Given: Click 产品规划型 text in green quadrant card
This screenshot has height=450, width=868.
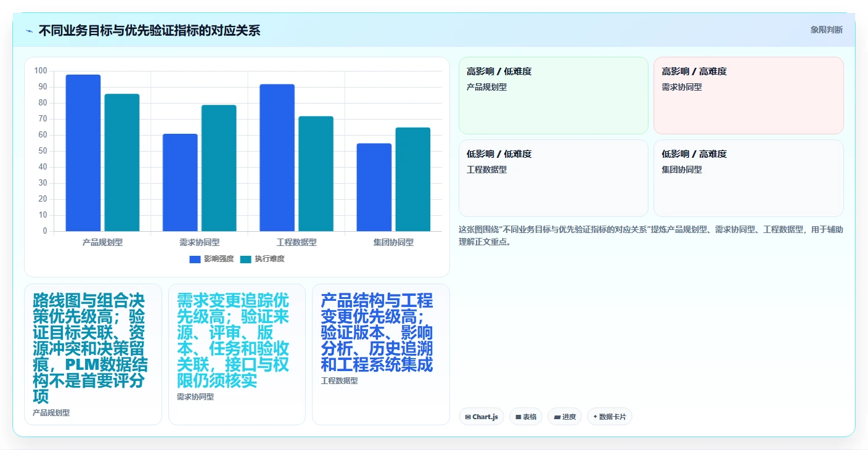Looking at the screenshot, I should 486,87.
